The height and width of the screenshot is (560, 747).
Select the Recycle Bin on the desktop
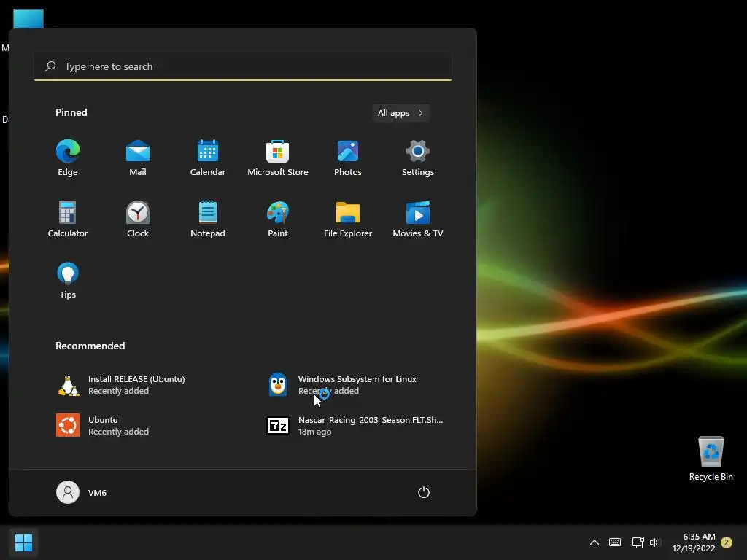(x=711, y=459)
